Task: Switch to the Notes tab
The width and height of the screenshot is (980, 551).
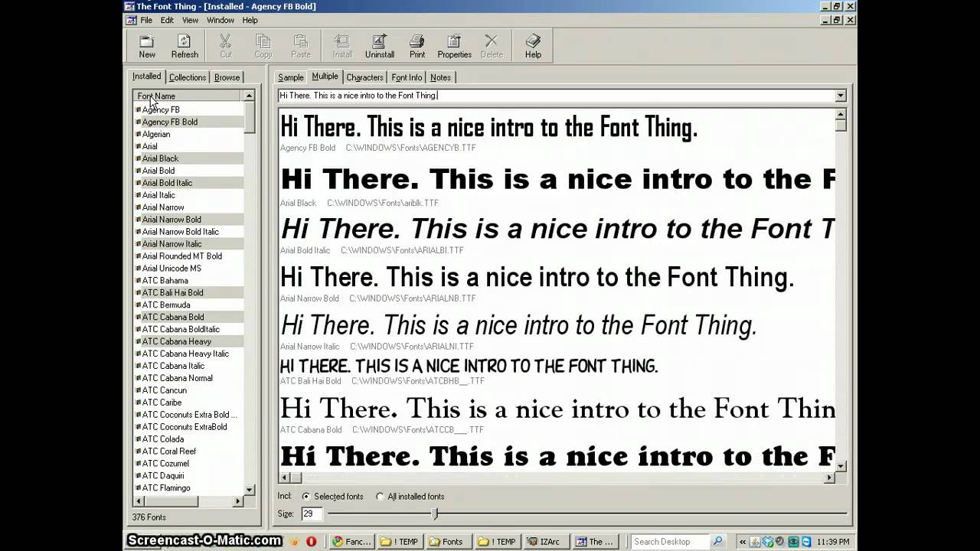Action: click(440, 77)
